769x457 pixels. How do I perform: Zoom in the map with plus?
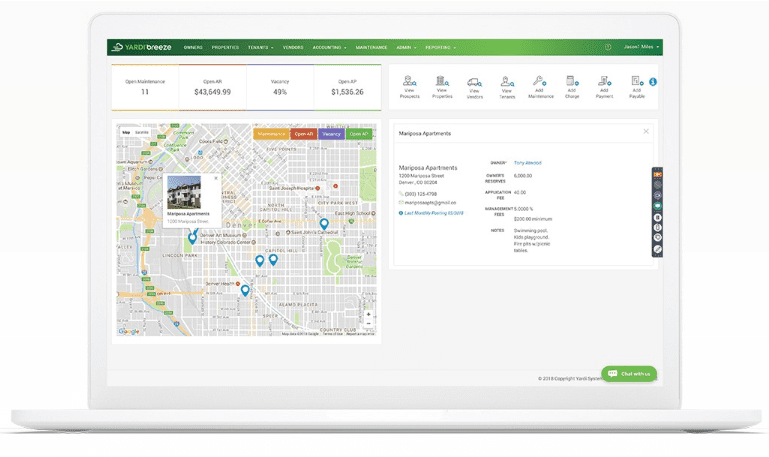pos(368,314)
